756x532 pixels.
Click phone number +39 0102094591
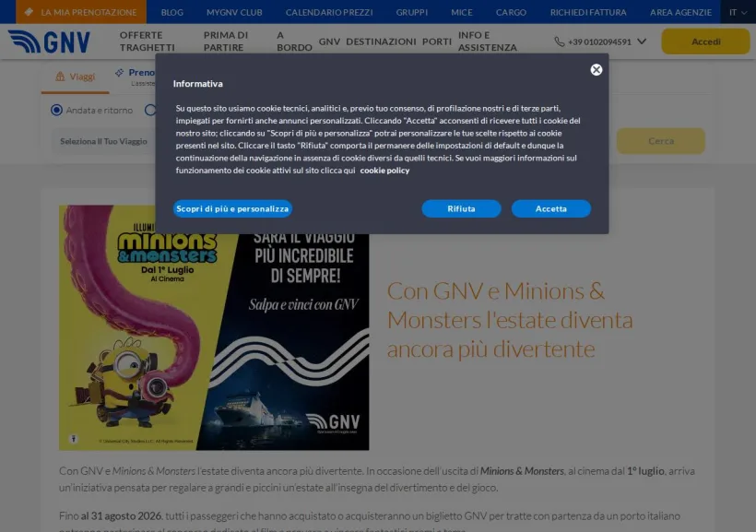599,42
